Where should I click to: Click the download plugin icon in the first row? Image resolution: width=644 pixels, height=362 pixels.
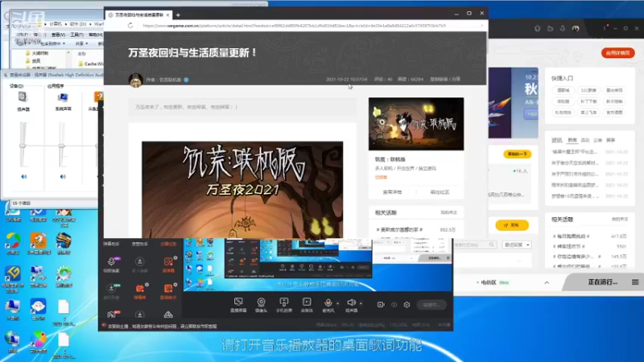(139, 261)
